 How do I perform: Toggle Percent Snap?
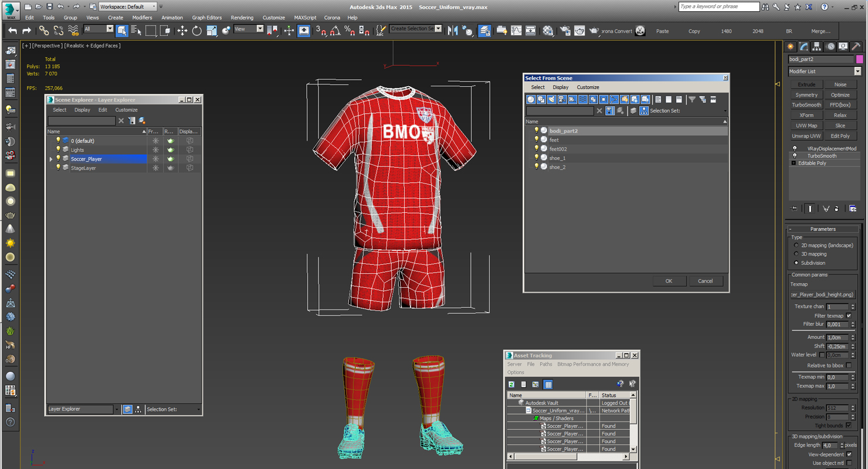[349, 30]
